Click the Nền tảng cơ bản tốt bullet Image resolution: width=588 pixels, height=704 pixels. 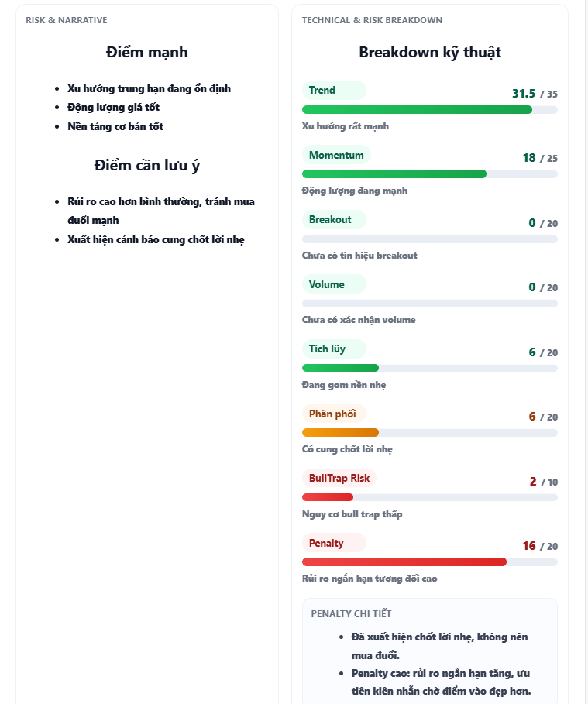click(115, 126)
